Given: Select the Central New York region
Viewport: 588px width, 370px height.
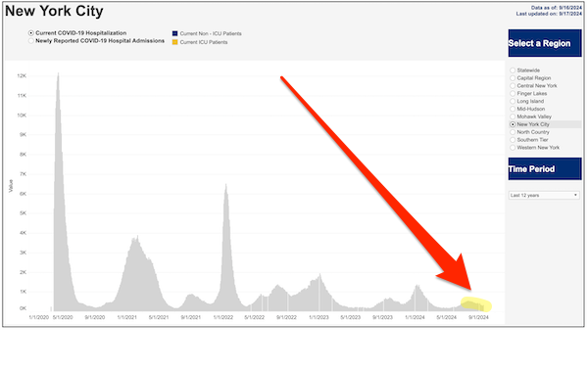Looking at the screenshot, I should [513, 86].
